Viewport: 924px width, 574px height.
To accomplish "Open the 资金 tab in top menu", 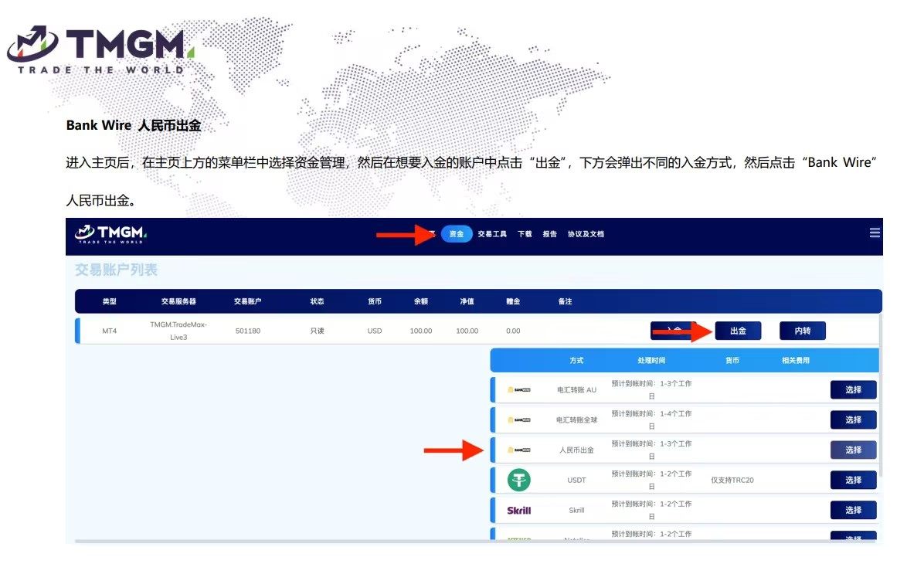I will pyautogui.click(x=457, y=234).
